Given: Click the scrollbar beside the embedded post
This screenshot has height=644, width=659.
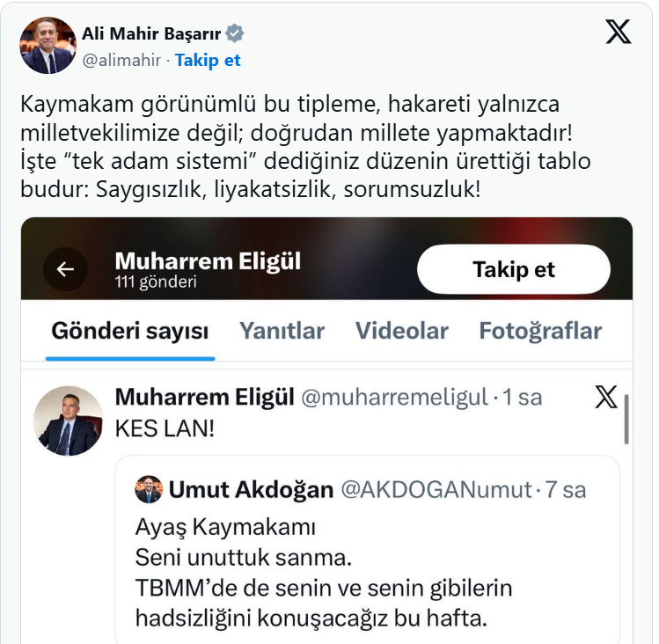Looking at the screenshot, I should pos(626,419).
